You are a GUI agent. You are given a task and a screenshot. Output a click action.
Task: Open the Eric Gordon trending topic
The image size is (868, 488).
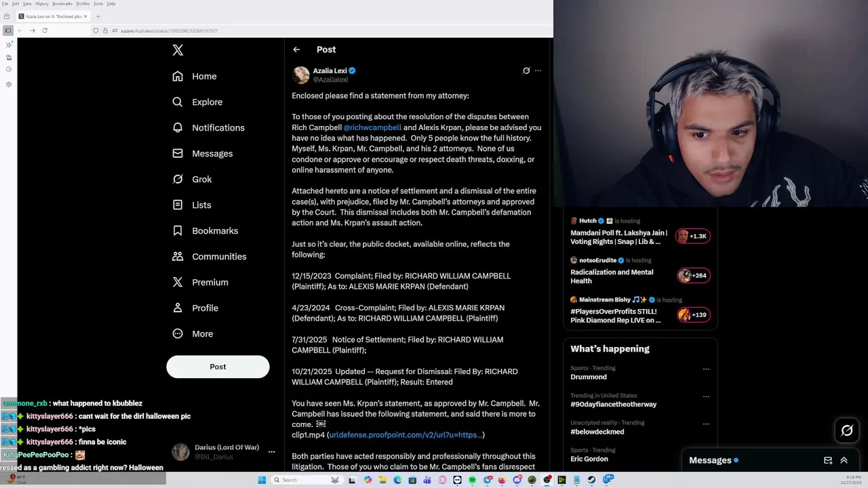[589, 459]
